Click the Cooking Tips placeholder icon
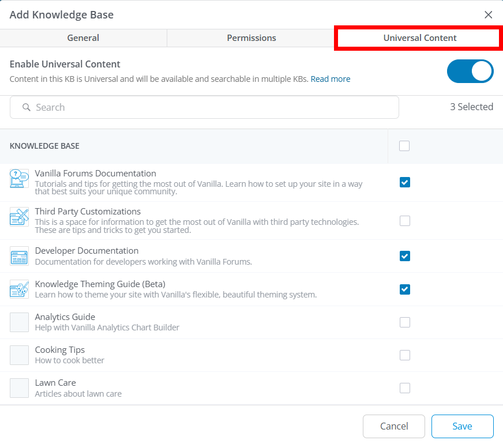The width and height of the screenshot is (503, 448). point(19,355)
